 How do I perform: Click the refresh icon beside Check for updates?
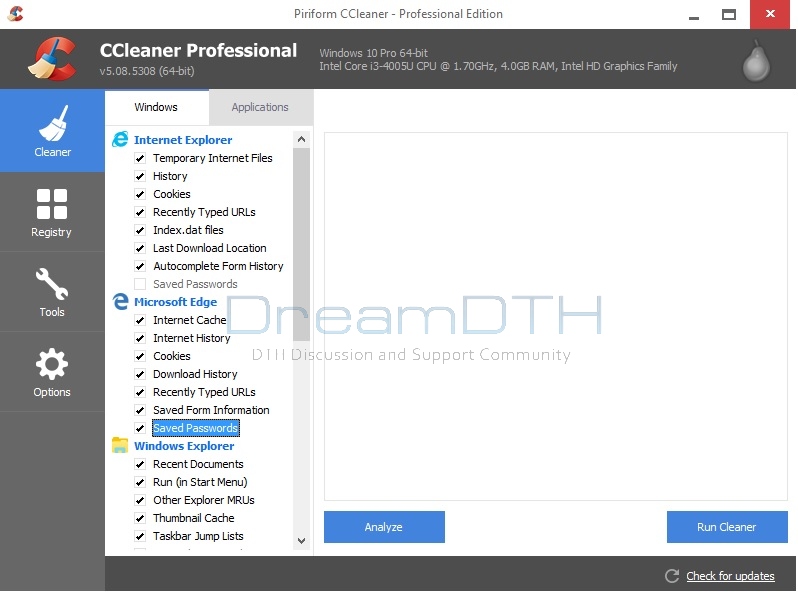[x=672, y=576]
